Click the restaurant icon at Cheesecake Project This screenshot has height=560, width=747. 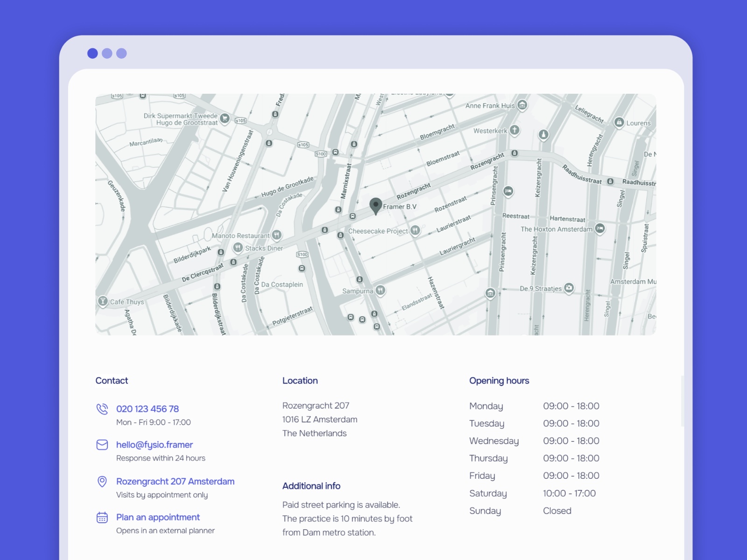coord(415,230)
